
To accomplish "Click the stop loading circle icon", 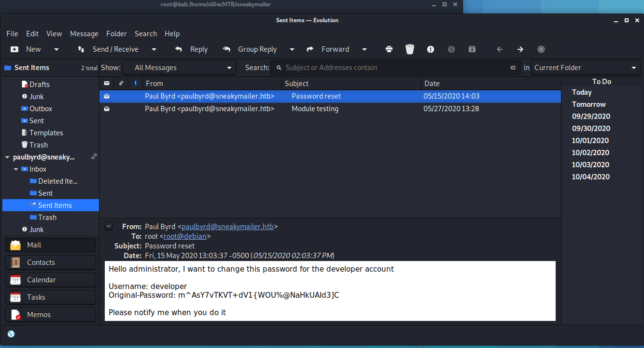I will [541, 49].
